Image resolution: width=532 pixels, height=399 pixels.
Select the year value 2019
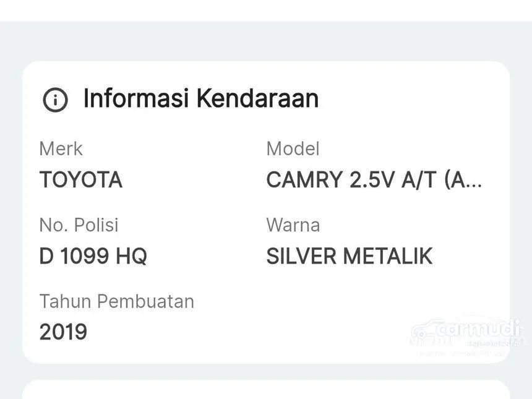point(63,332)
